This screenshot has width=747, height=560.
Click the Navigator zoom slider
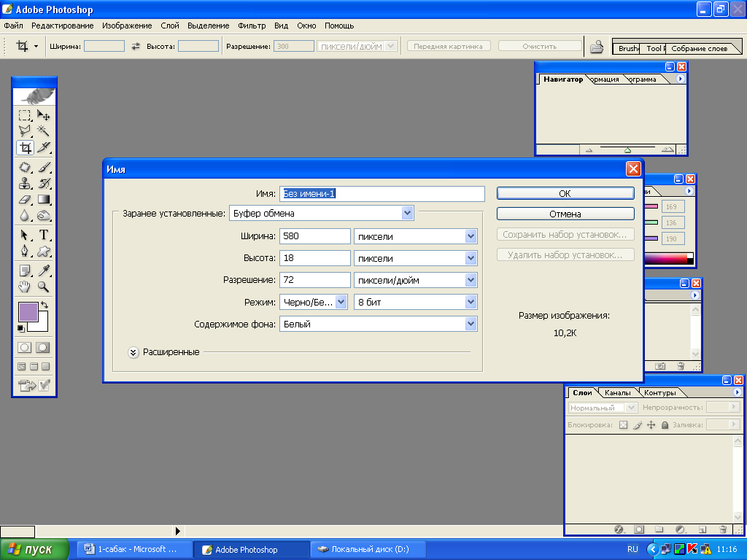coord(627,149)
